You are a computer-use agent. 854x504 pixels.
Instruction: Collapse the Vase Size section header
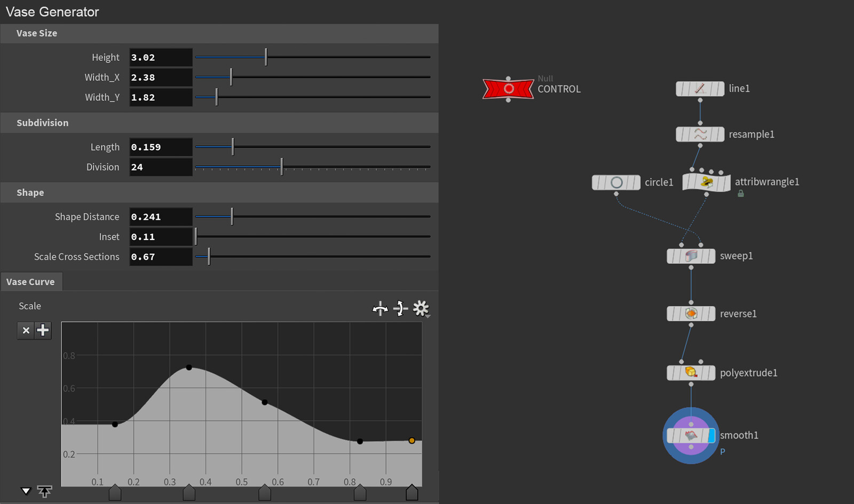(x=219, y=33)
